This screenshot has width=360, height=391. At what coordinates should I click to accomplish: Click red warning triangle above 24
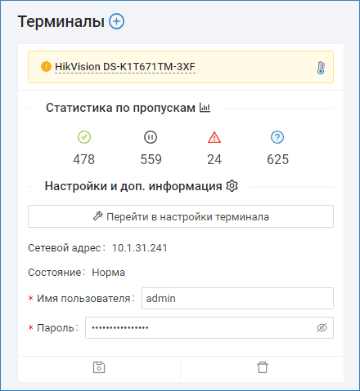(214, 137)
